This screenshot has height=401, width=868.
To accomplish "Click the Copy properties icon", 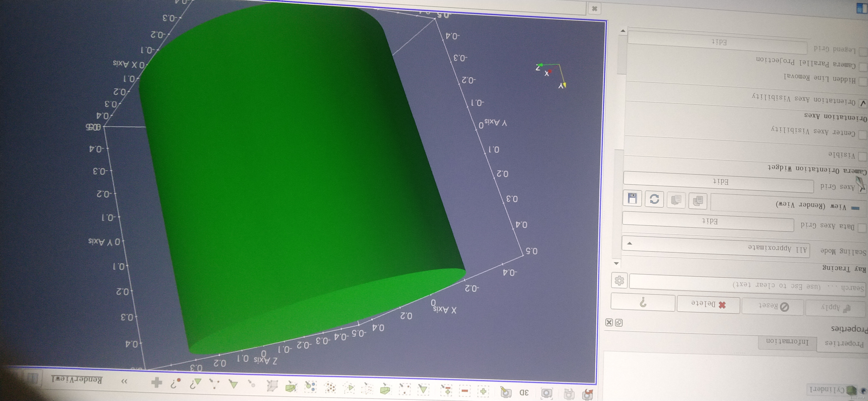I will coord(698,201).
